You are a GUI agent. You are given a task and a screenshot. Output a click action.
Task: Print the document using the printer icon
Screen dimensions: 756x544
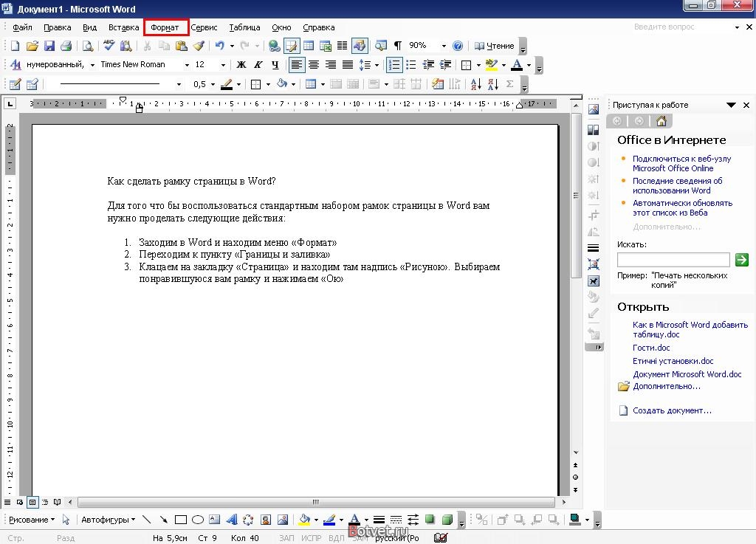coord(66,46)
